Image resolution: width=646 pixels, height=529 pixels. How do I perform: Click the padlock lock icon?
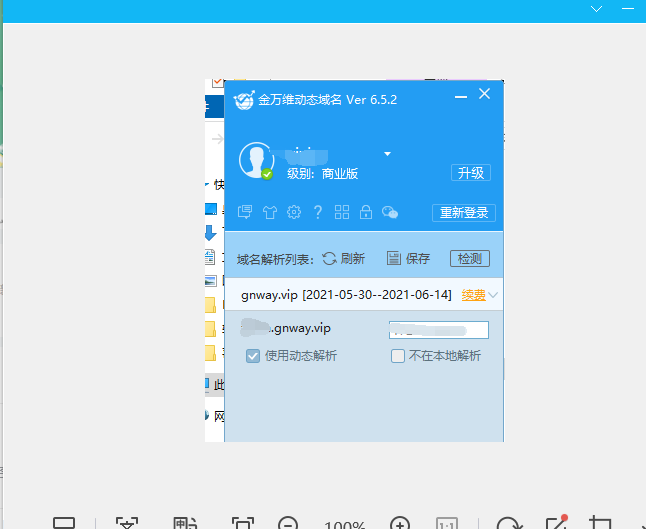click(x=366, y=212)
